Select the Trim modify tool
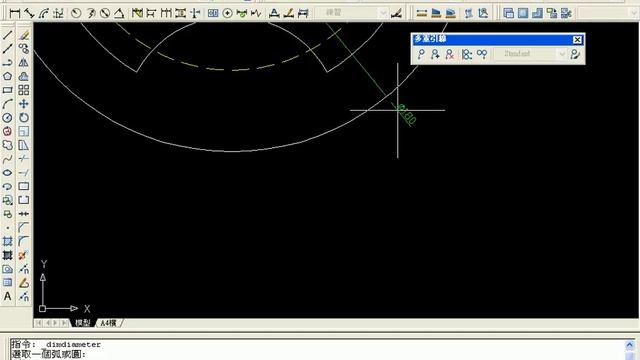Screen dimensions: 640x360 coord(24,159)
